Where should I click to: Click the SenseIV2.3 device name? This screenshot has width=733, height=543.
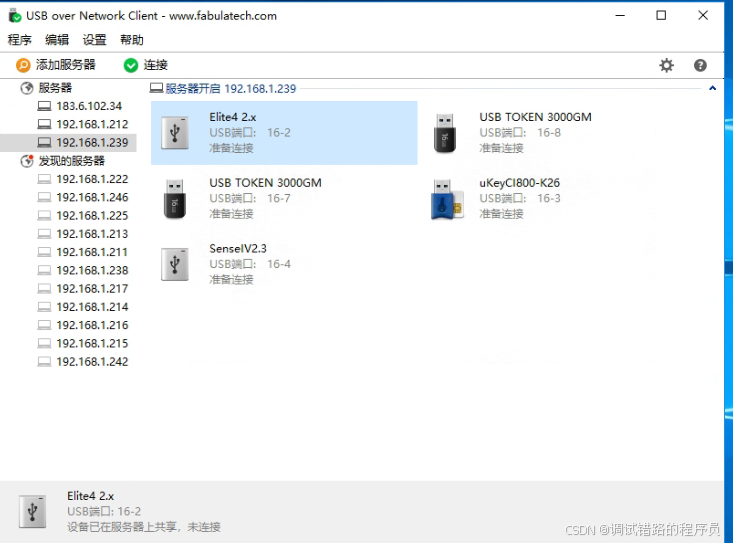pyautogui.click(x=238, y=248)
